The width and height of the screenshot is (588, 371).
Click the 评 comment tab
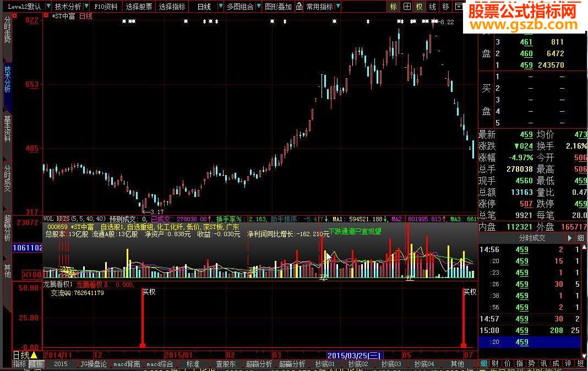568,363
